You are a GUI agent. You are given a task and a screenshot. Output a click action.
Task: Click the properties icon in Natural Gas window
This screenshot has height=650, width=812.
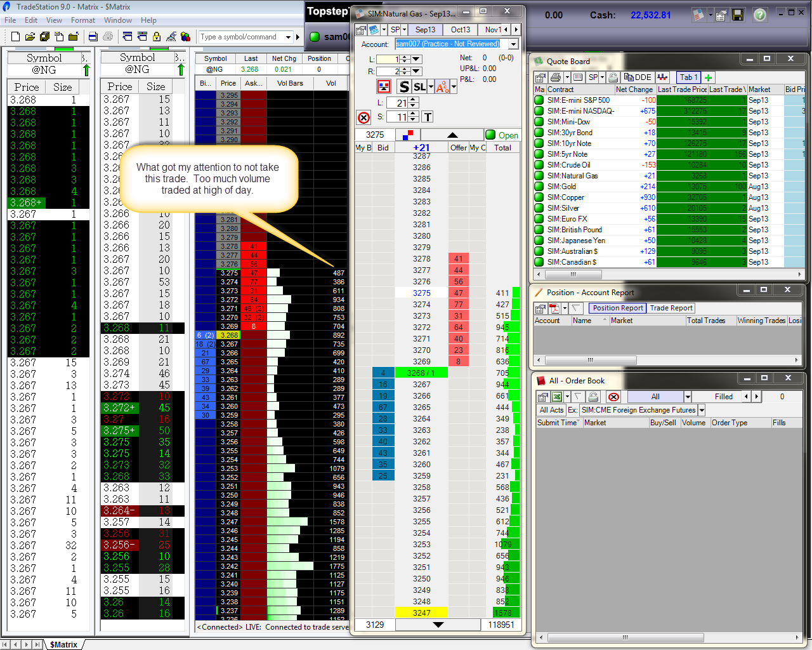tap(360, 30)
